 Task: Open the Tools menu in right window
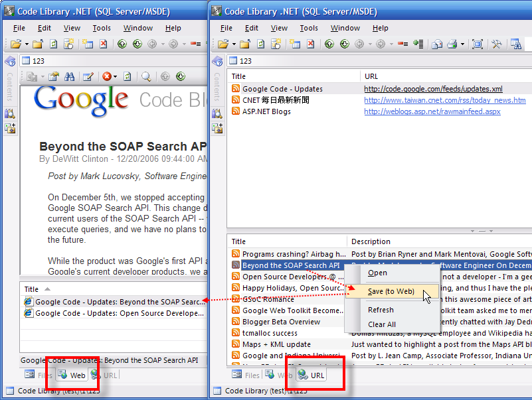point(309,28)
